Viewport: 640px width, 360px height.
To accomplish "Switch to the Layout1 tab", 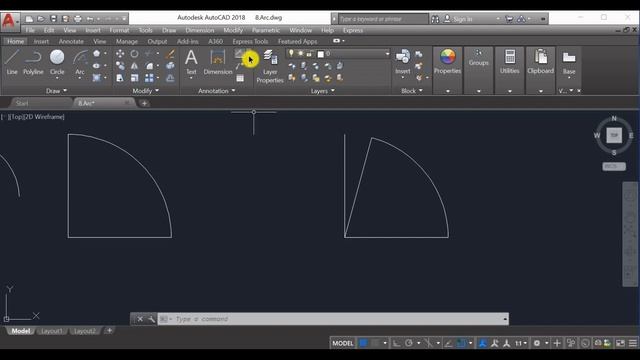I will [x=51, y=331].
